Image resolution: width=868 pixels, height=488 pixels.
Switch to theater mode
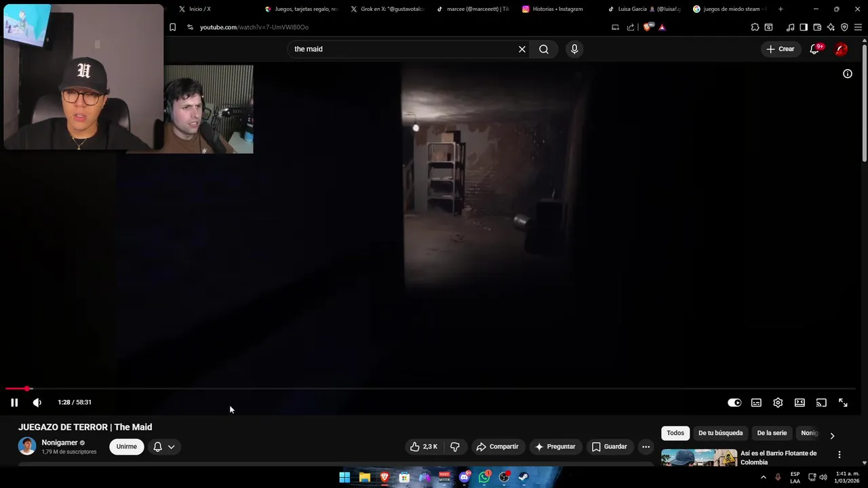(800, 403)
